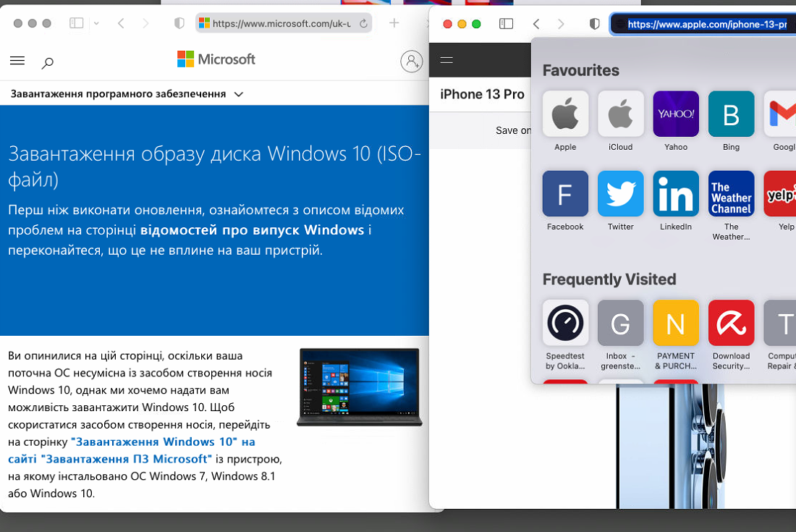Open the Inbox greenste frequently visited tile

pos(620,322)
